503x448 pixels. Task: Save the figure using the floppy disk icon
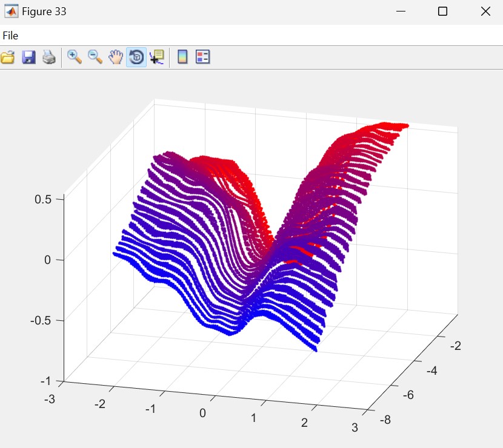pos(28,58)
